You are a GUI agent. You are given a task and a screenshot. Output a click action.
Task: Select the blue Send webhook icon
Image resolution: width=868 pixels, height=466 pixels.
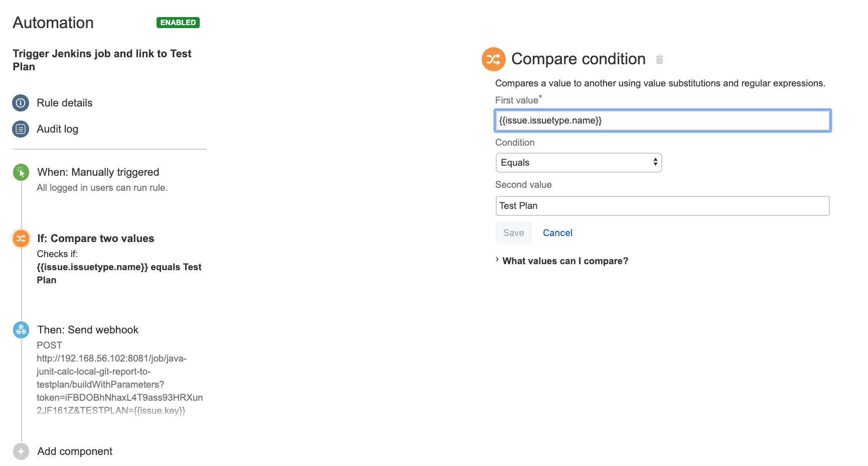tap(21, 330)
